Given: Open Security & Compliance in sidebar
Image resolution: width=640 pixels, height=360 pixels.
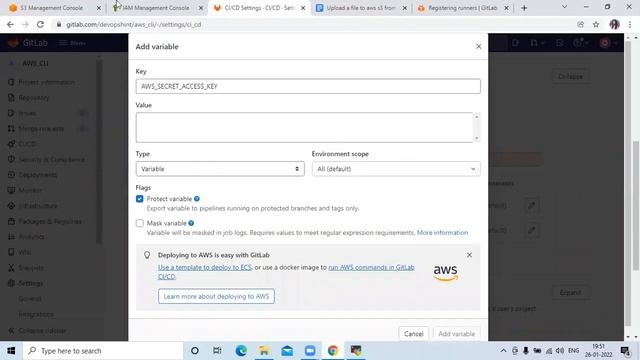Looking at the screenshot, I should (x=51, y=160).
